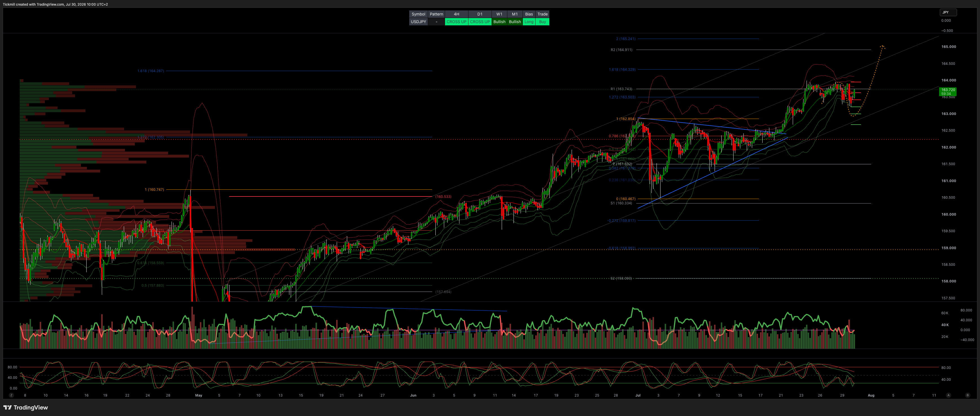Click the USDJPY symbol cell
This screenshot has width=980, height=416.
418,22
